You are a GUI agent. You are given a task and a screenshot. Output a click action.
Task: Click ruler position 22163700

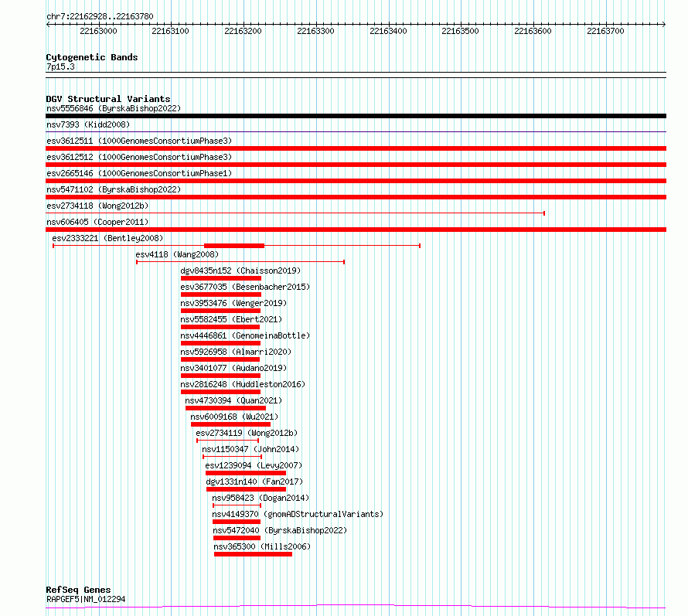(x=605, y=31)
